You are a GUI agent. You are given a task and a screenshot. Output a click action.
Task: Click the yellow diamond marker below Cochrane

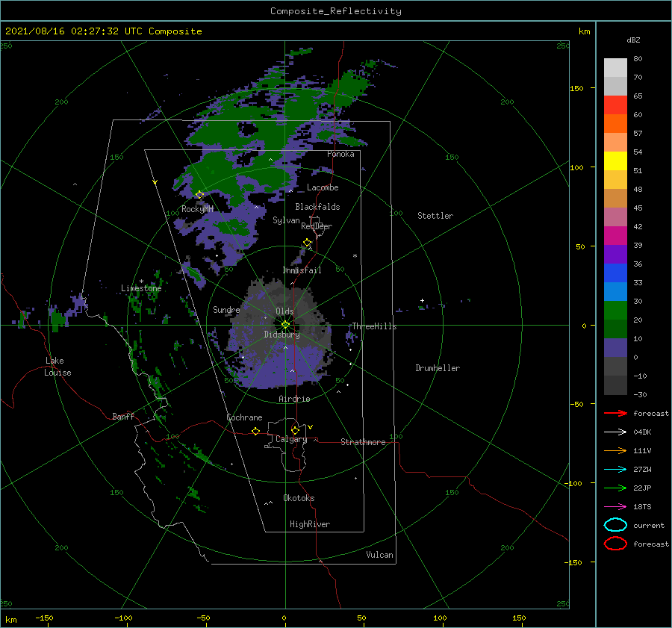(255, 431)
